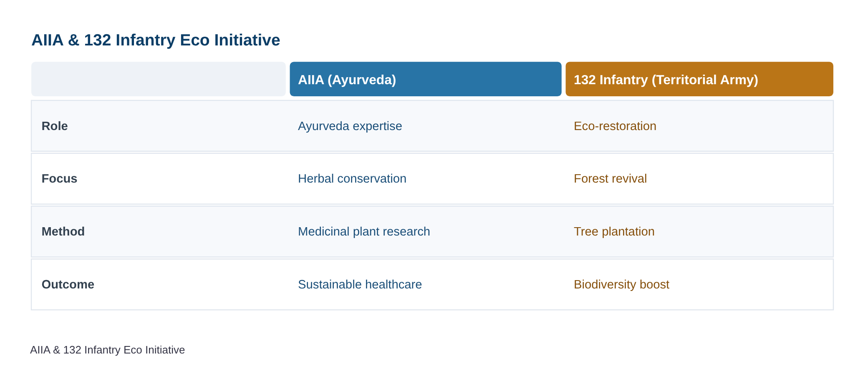
Task: Click the empty grey header cell
Action: [x=159, y=79]
